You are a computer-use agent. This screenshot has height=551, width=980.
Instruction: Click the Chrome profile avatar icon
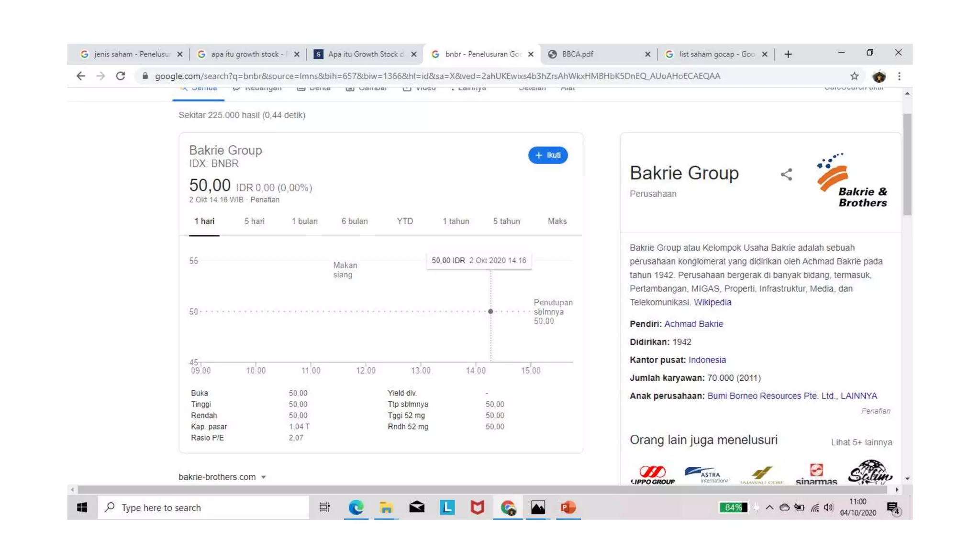coord(879,76)
